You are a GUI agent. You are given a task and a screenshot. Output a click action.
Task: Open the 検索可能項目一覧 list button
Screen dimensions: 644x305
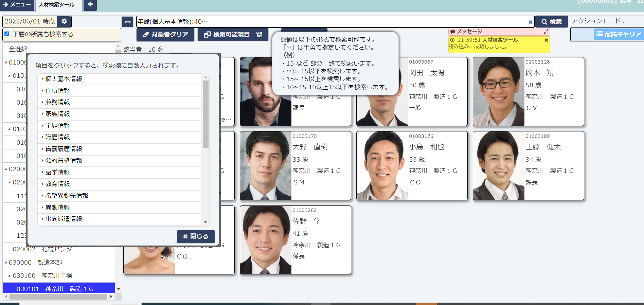coord(233,35)
